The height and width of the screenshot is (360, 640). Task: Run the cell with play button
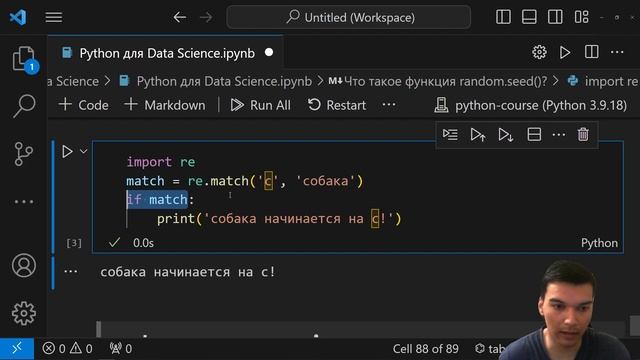[67, 151]
